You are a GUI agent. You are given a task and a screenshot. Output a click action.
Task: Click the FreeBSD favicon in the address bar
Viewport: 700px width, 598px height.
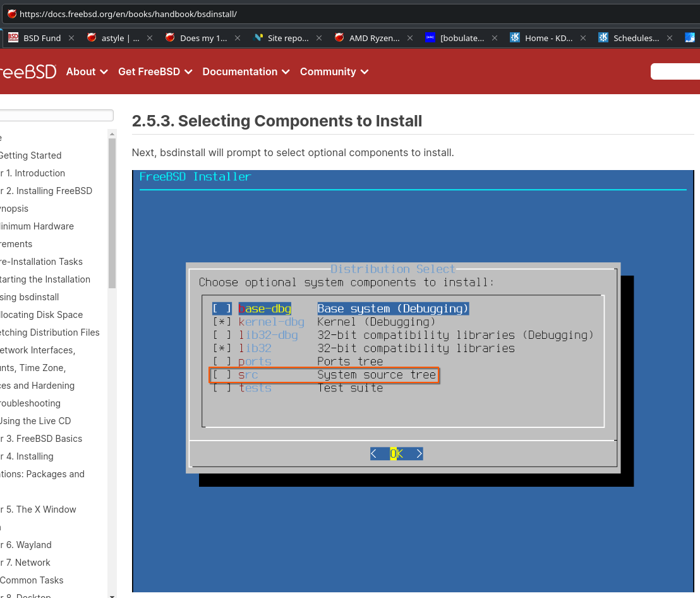(12, 13)
